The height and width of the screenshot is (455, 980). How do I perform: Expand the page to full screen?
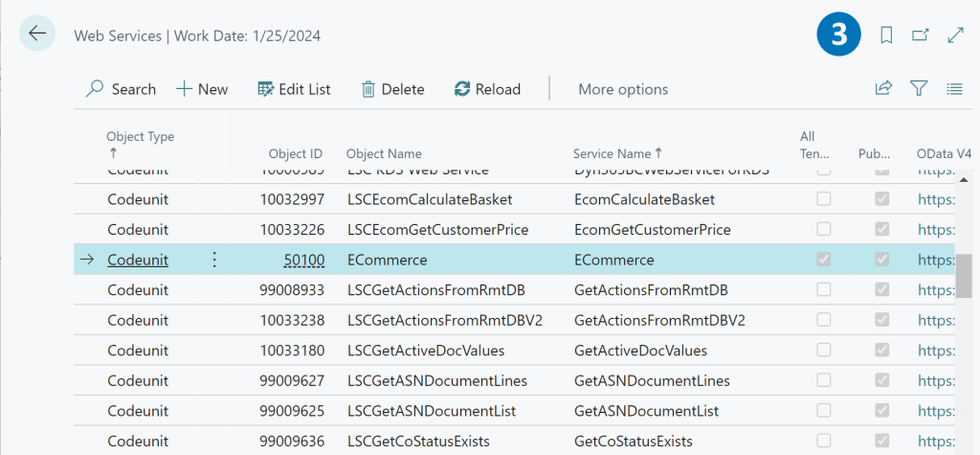pyautogui.click(x=954, y=35)
